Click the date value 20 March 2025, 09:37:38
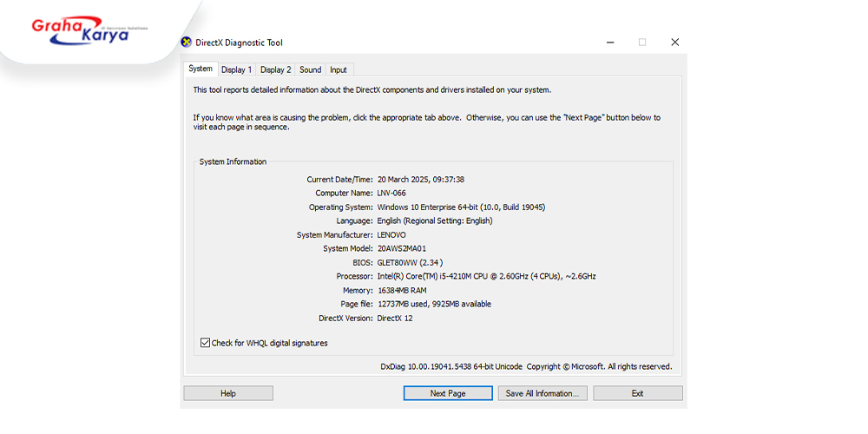Screen dimensions: 868x434 (421, 180)
